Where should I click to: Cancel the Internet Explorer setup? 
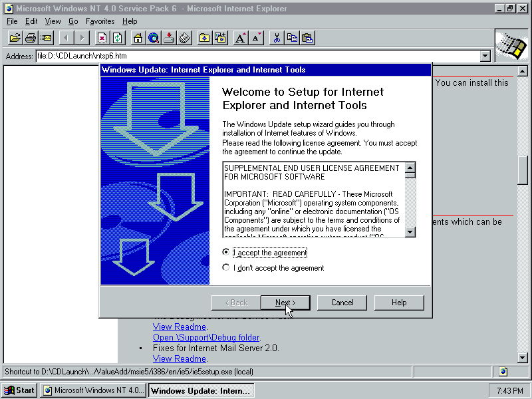(342, 303)
